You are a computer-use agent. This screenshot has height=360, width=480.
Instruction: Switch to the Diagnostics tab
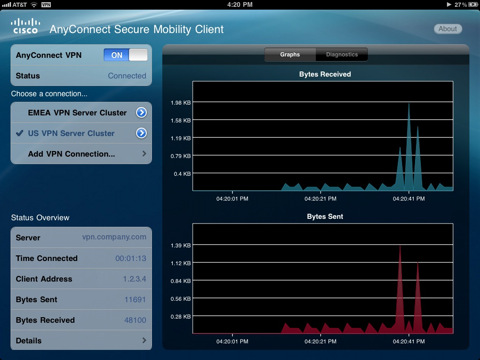pos(342,54)
